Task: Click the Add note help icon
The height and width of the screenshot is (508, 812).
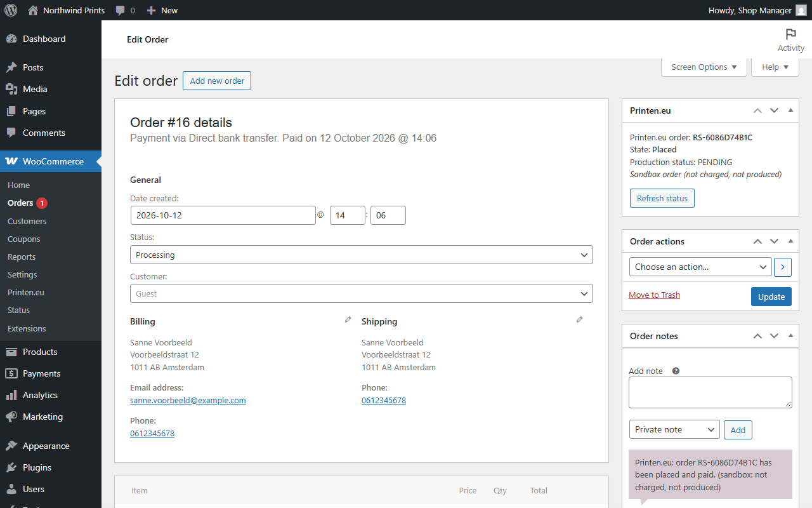Action: pos(676,371)
